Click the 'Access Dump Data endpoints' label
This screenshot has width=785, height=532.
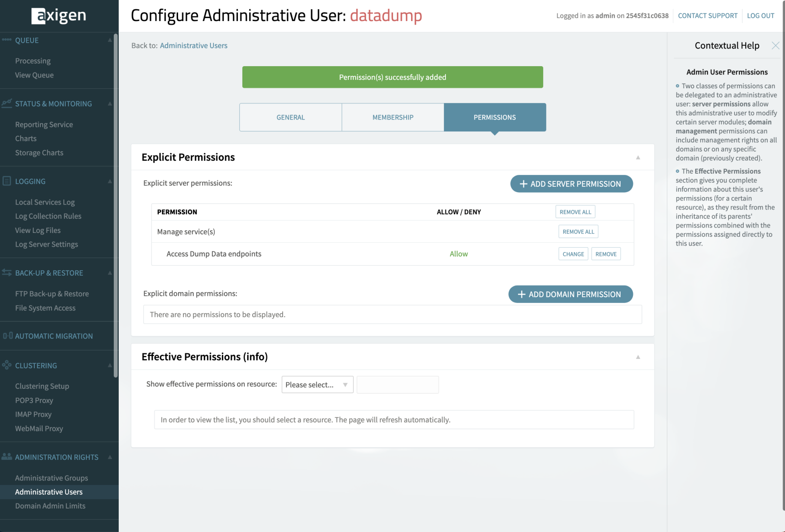tap(214, 254)
